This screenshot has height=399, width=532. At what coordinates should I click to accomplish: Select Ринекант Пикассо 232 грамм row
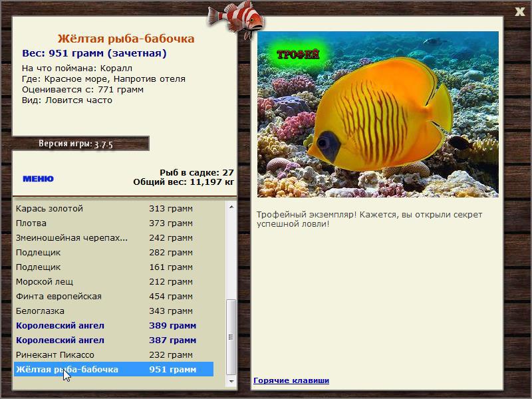pos(114,354)
